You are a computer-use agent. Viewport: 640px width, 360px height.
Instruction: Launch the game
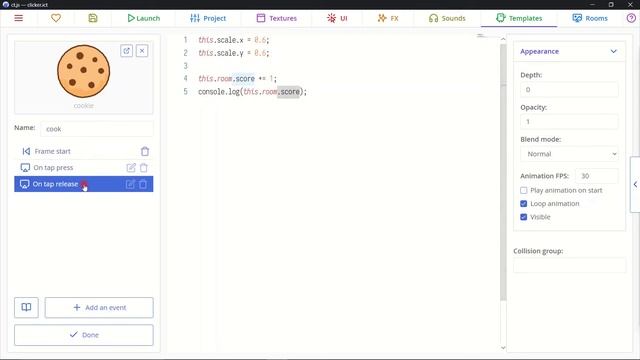click(144, 18)
